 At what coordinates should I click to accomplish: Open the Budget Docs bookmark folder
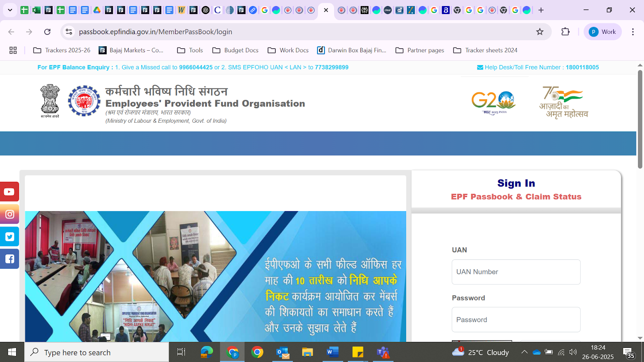[x=235, y=50]
